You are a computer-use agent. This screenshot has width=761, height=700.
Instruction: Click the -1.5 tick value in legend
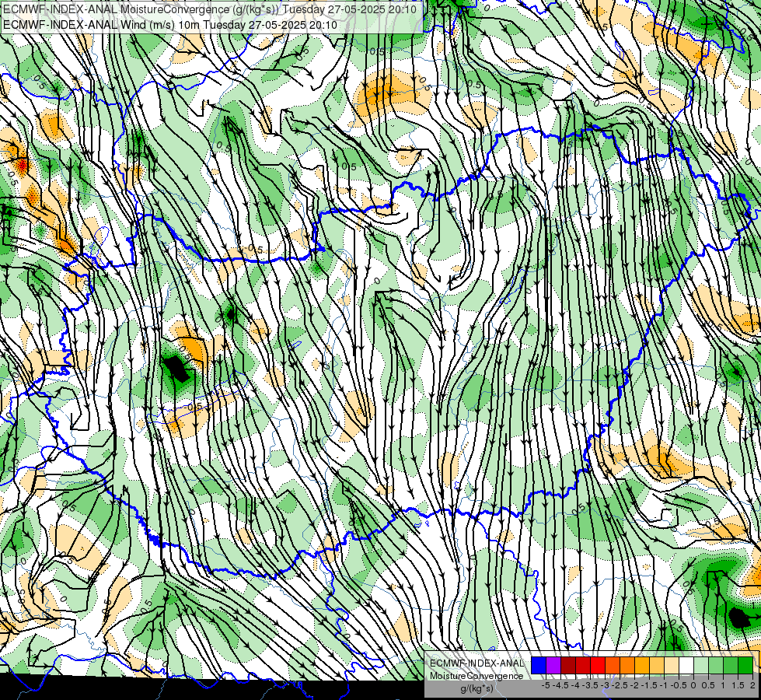649,685
